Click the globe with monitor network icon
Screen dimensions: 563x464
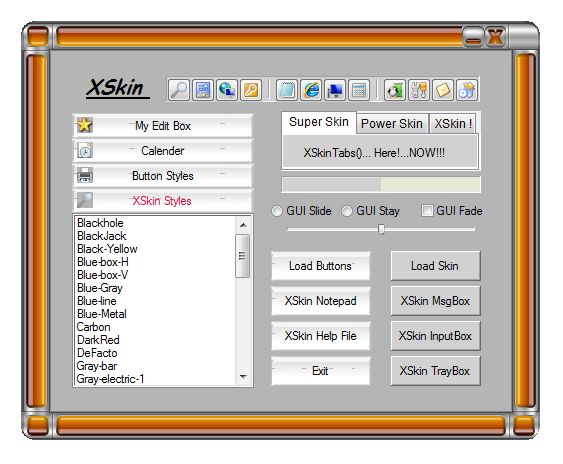(227, 90)
